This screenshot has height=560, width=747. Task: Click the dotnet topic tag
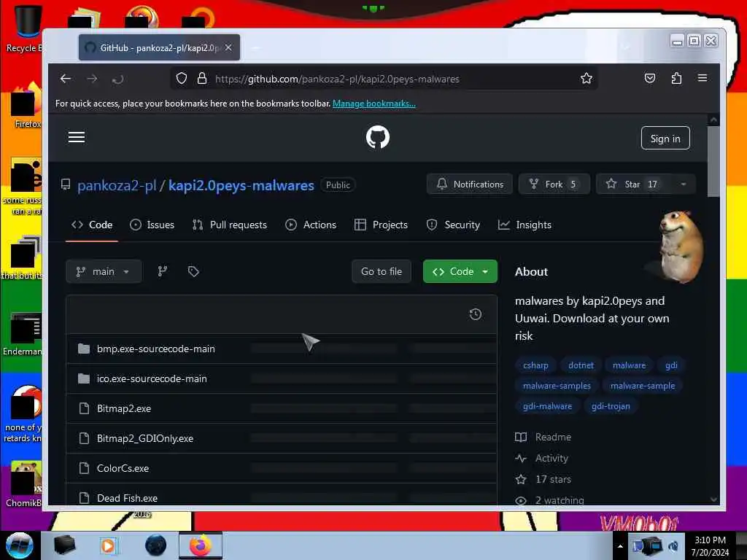[x=581, y=365]
